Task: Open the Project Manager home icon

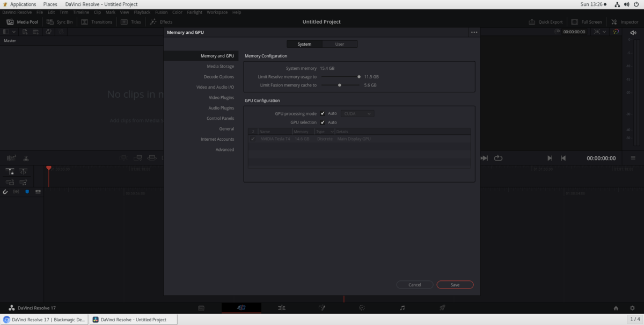Action: click(616, 308)
